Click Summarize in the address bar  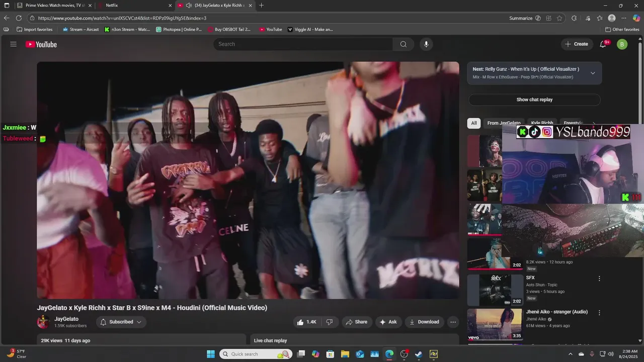pyautogui.click(x=521, y=18)
